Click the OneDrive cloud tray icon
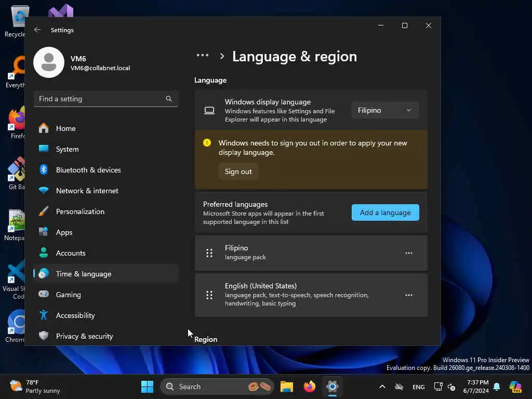 399,387
